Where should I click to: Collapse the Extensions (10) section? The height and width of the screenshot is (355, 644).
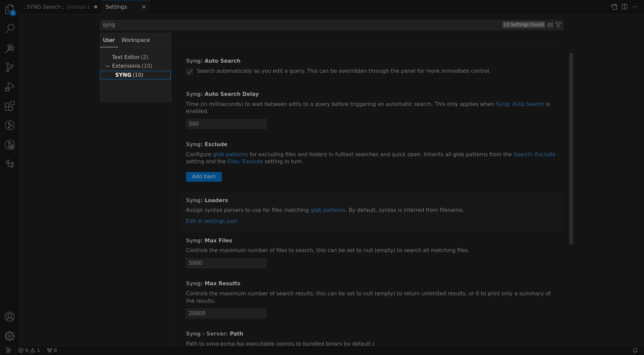(108, 66)
